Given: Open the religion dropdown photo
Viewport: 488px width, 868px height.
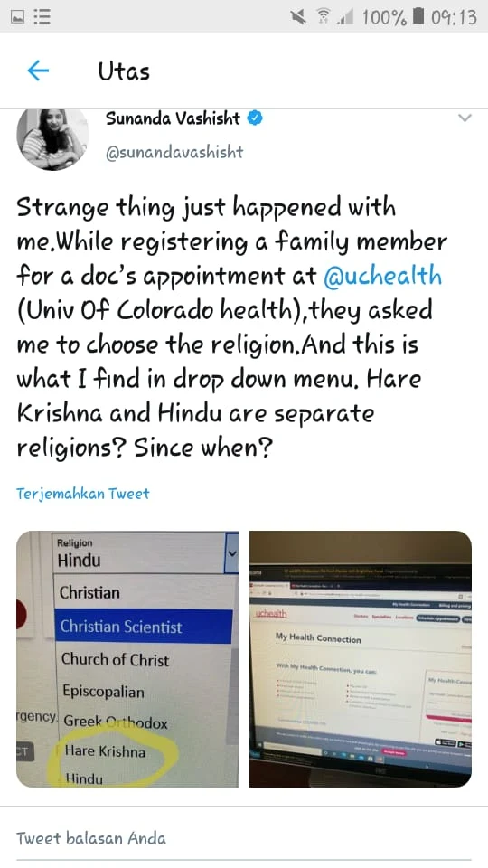Looking at the screenshot, I should pos(127,659).
